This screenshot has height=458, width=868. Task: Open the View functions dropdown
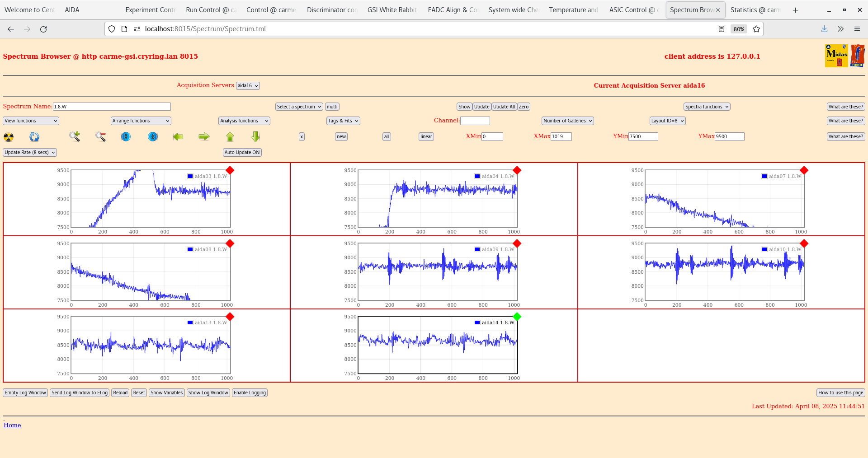coord(31,121)
